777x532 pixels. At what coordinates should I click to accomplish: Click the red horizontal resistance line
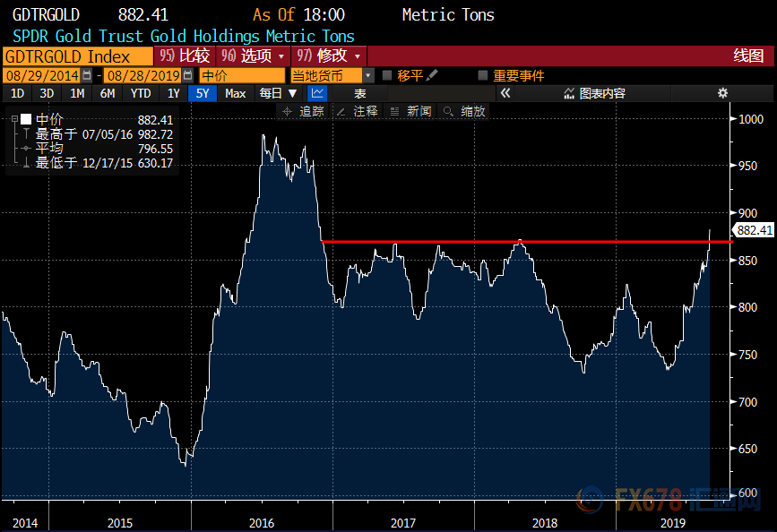[x=526, y=242]
